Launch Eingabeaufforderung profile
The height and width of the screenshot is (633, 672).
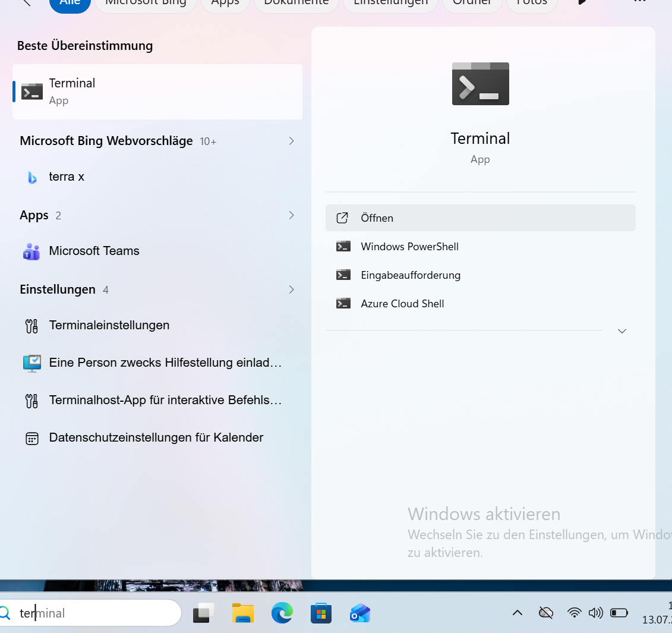(x=481, y=275)
